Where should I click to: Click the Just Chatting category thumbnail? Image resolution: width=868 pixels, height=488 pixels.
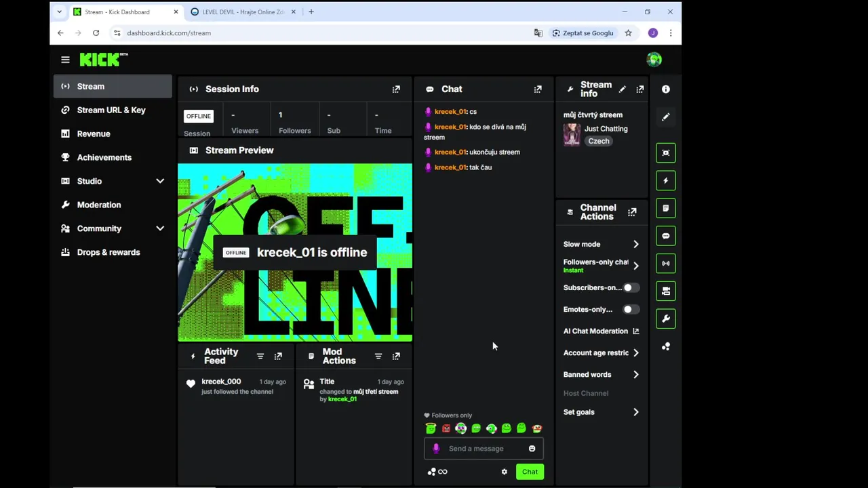point(572,135)
